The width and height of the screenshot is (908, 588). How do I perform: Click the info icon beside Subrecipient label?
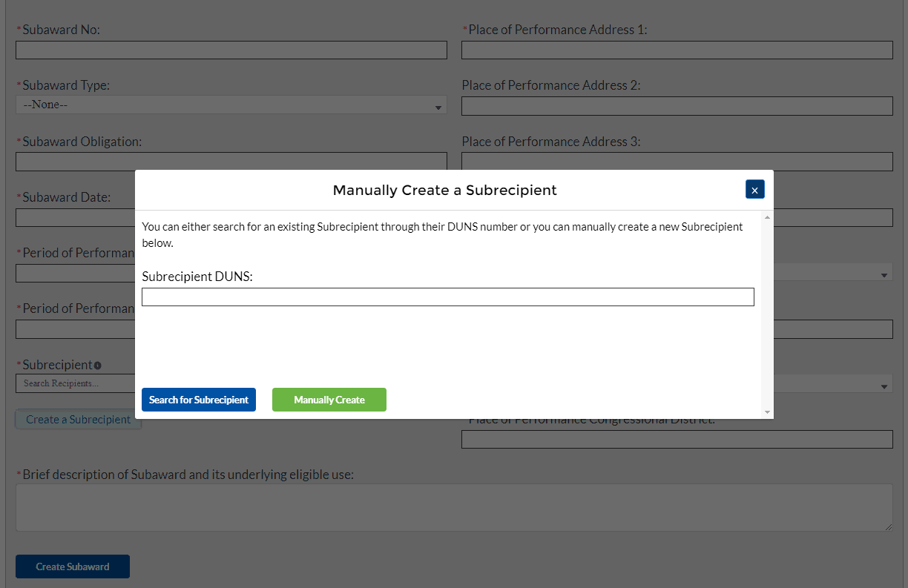pyautogui.click(x=97, y=366)
